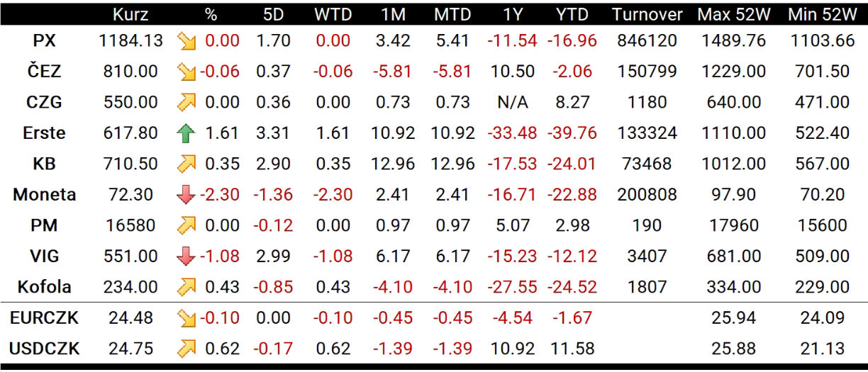This screenshot has height=372, width=868.
Task: Click the PM row trend arrow icon
Action: [187, 226]
